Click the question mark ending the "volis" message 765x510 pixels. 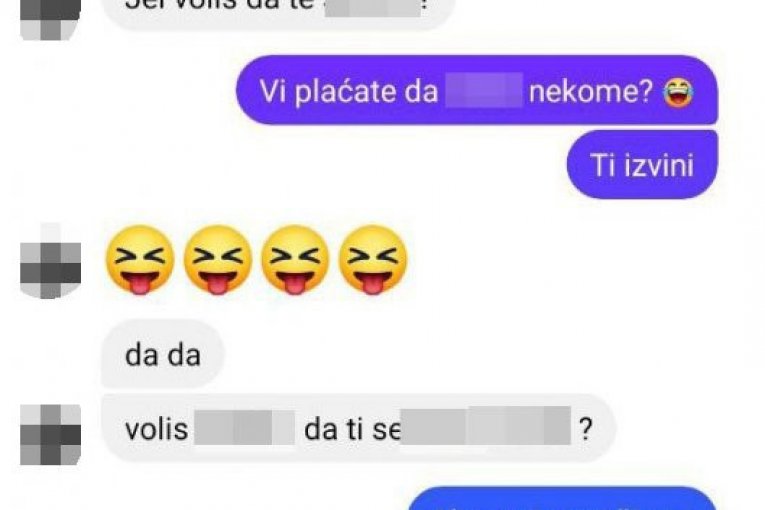585,429
